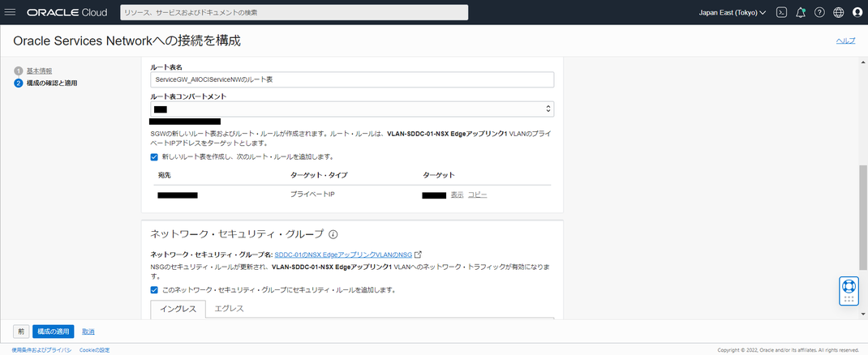The height and width of the screenshot is (355, 868).
Task: Open the hamburger navigation menu
Action: click(10, 12)
